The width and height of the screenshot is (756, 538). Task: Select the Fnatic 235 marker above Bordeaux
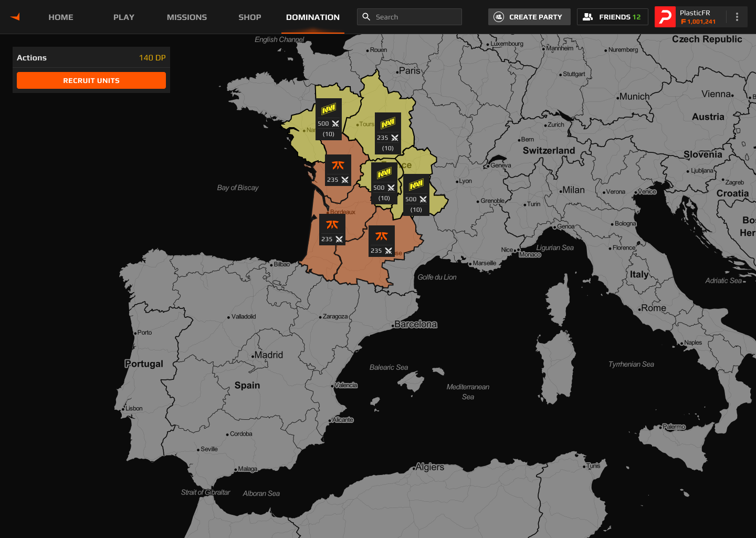pos(338,170)
